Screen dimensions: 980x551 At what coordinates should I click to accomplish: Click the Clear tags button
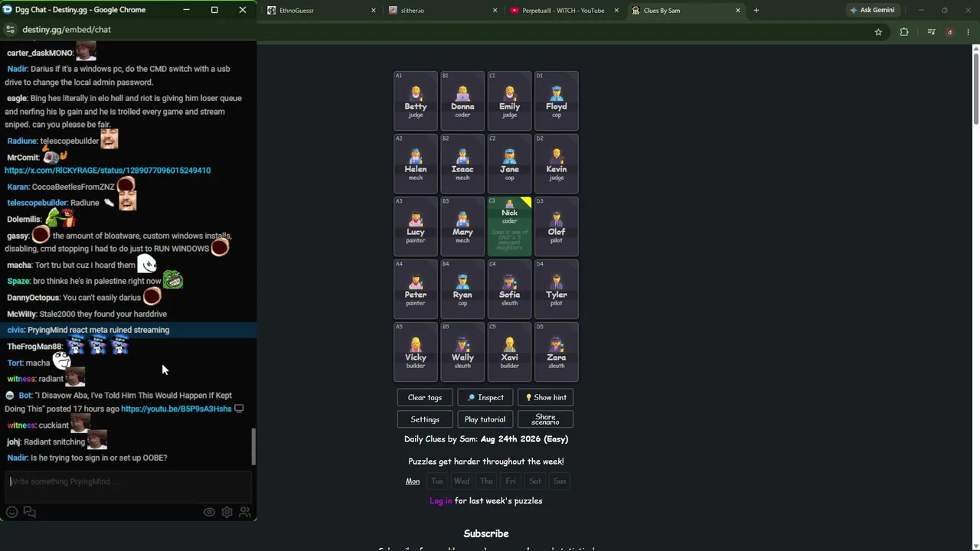(425, 397)
